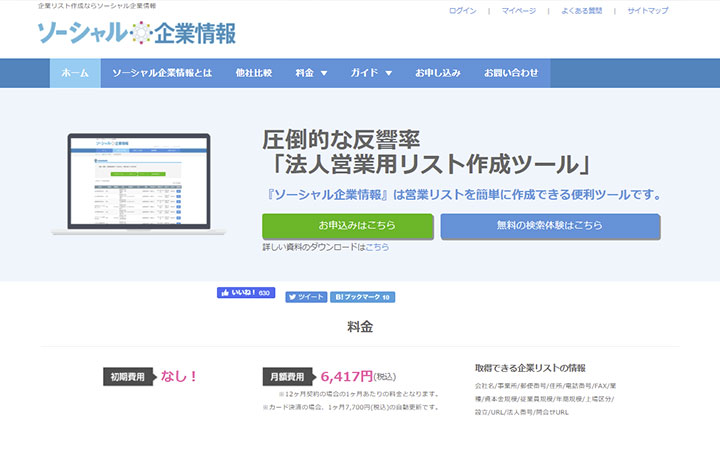Click the Facebook いいね! button

coord(246,292)
